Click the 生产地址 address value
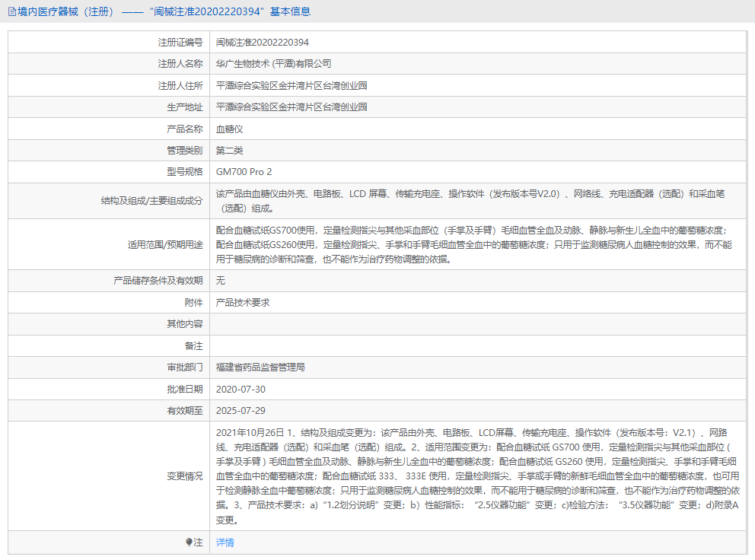The width and height of the screenshot is (755, 560). [x=291, y=107]
